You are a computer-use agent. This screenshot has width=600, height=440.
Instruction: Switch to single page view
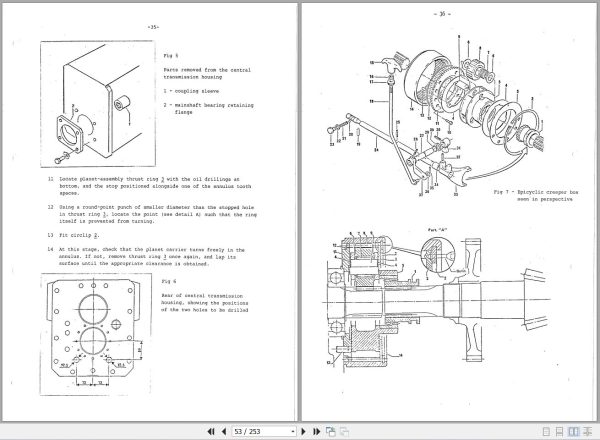coord(546,432)
